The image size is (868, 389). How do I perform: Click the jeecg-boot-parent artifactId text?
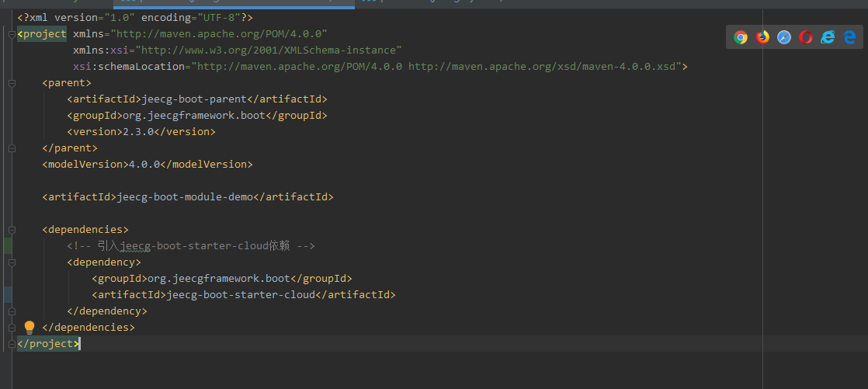[x=194, y=99]
